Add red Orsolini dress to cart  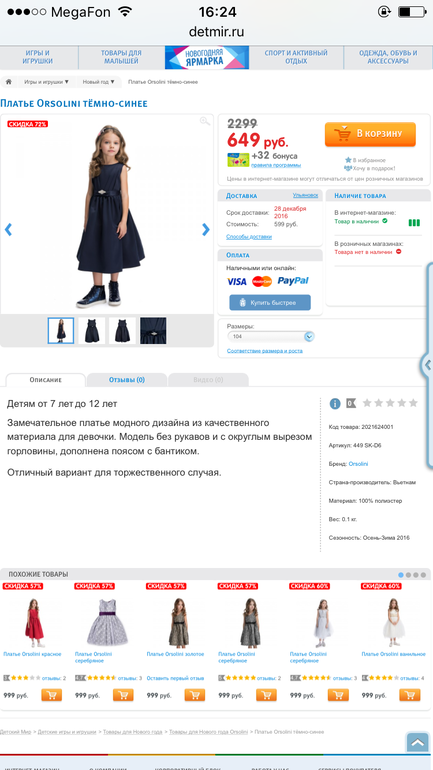(52, 695)
